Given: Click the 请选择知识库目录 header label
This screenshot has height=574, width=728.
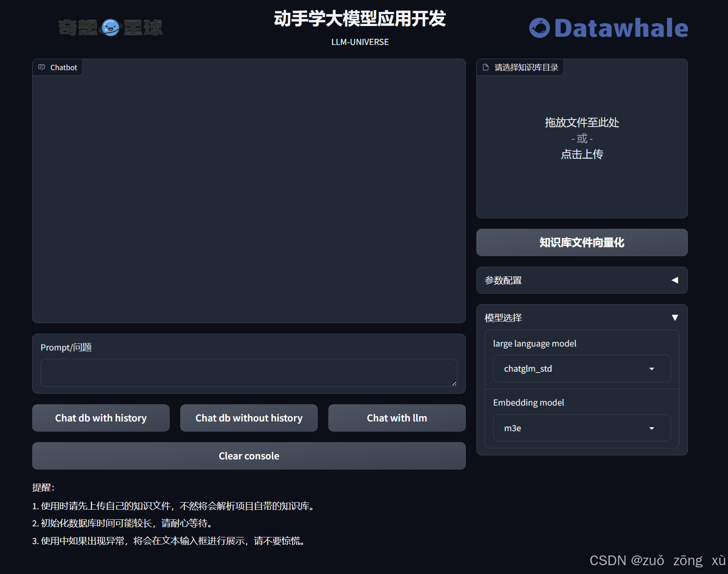Looking at the screenshot, I should tap(526, 67).
